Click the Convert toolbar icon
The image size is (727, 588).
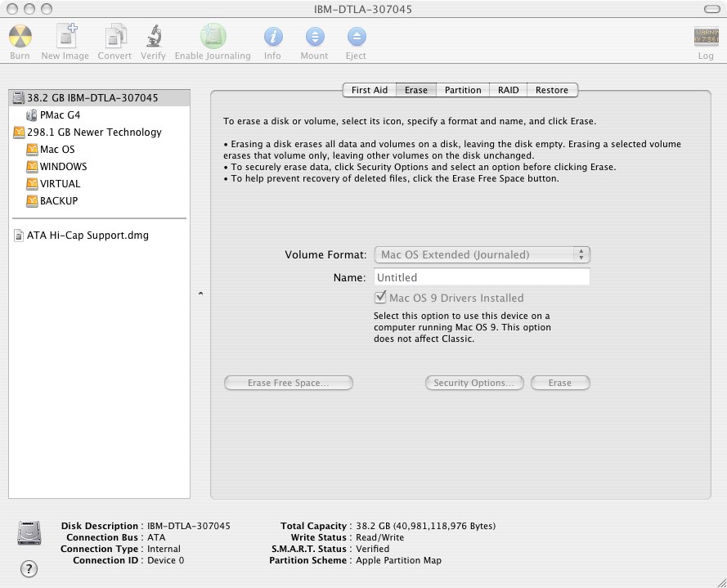pyautogui.click(x=114, y=37)
